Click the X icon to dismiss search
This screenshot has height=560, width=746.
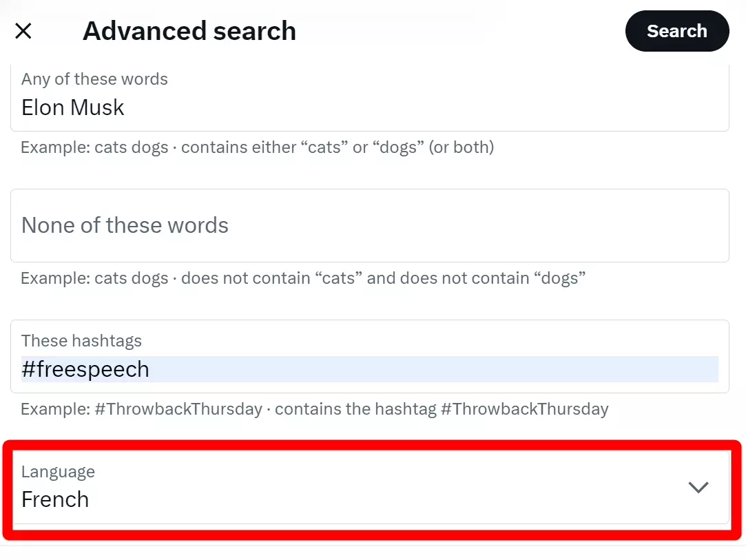(x=23, y=31)
